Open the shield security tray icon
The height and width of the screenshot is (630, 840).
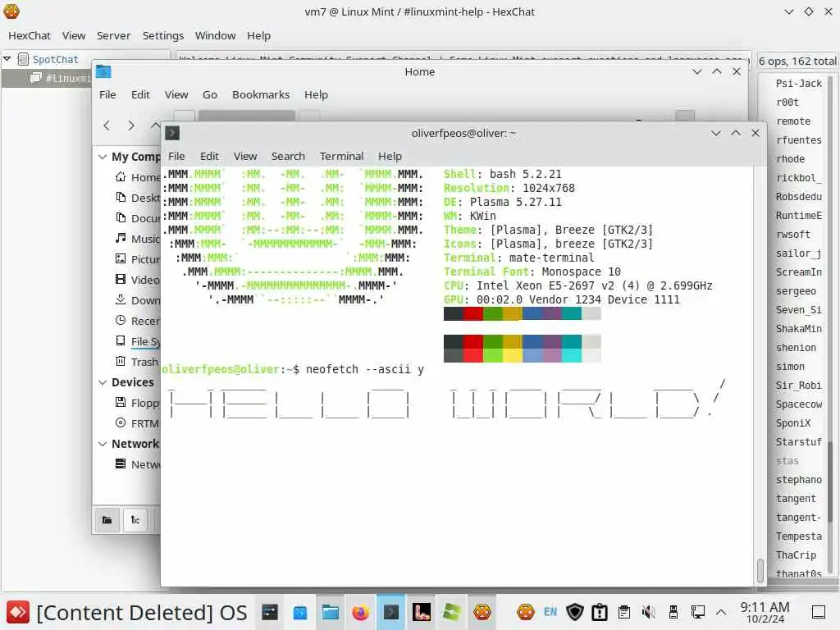pyautogui.click(x=575, y=612)
